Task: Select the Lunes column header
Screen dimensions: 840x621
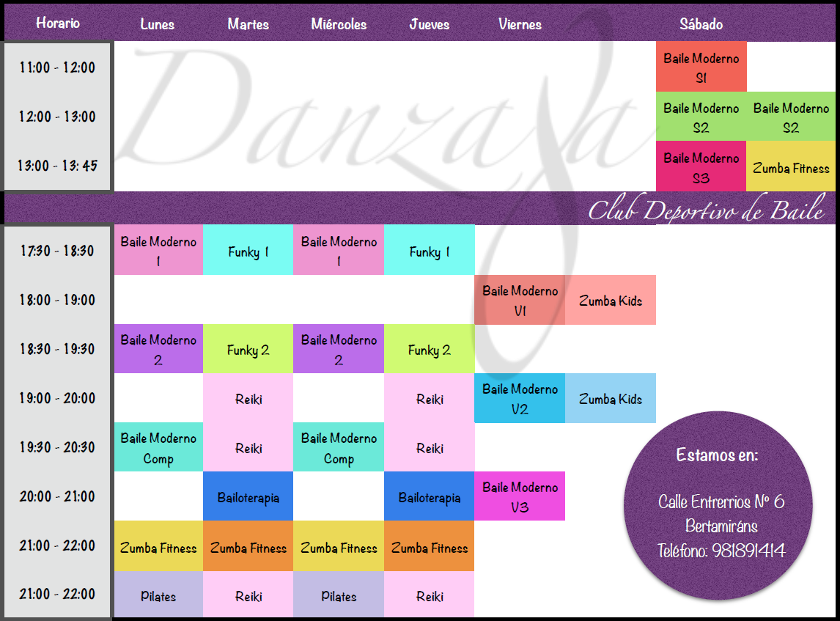Action: click(158, 23)
